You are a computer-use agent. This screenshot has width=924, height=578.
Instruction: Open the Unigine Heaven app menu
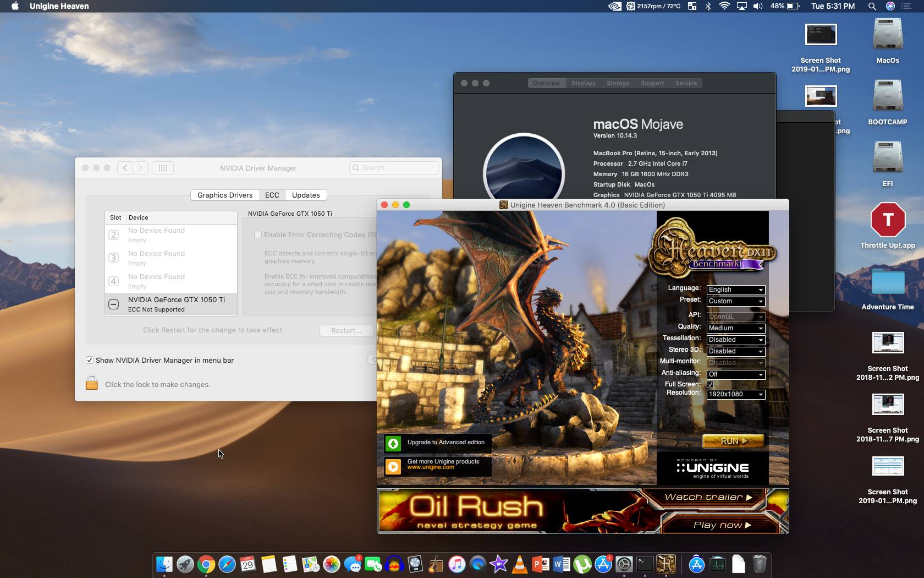tap(59, 6)
